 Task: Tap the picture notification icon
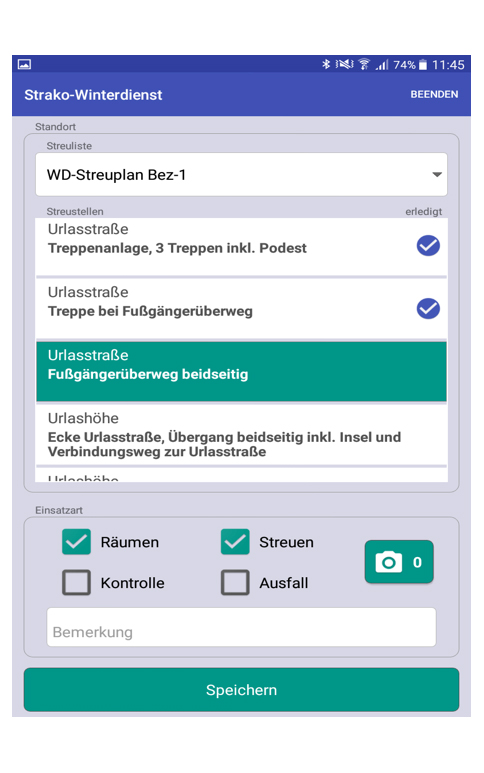(25, 64)
